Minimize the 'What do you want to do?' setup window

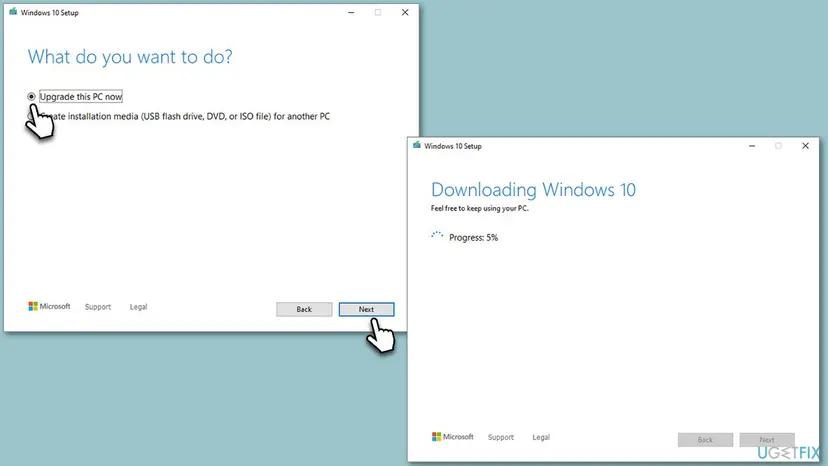tap(351, 12)
